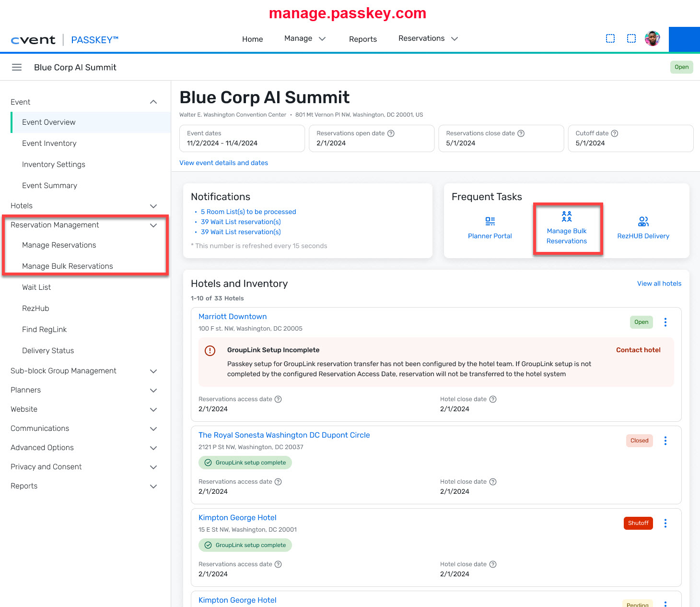Click the Manage Bulk Reservations task icon

(567, 217)
